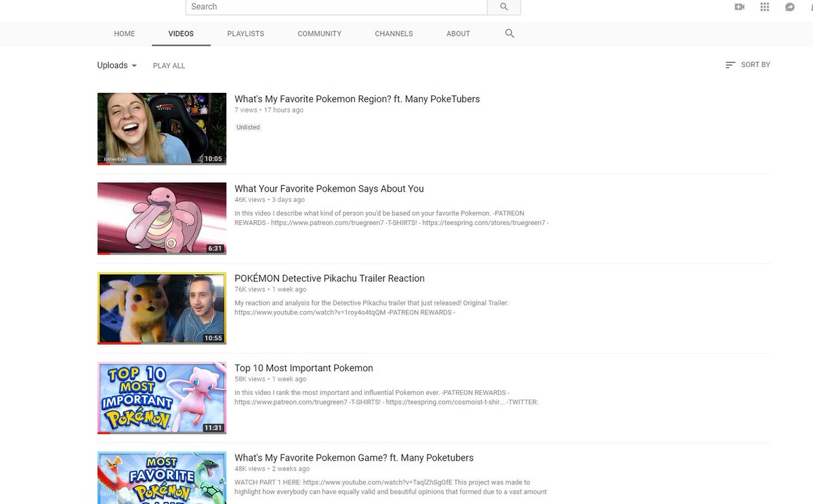The image size is (813, 504).
Task: Switch to the About tab
Action: (458, 34)
